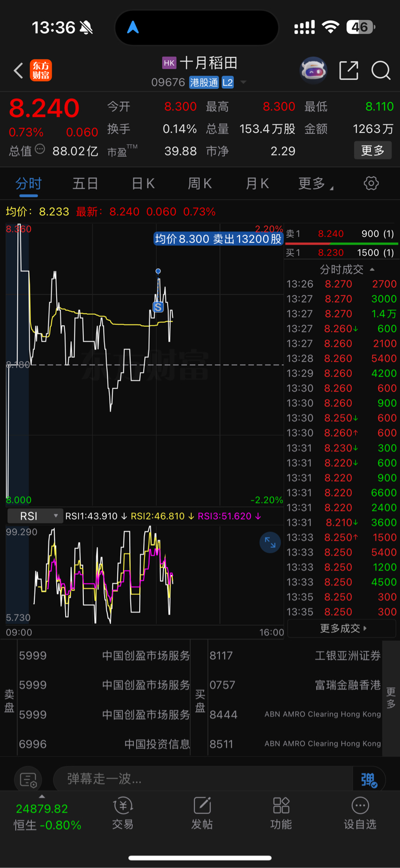Switch to the 周K tab

[200, 184]
